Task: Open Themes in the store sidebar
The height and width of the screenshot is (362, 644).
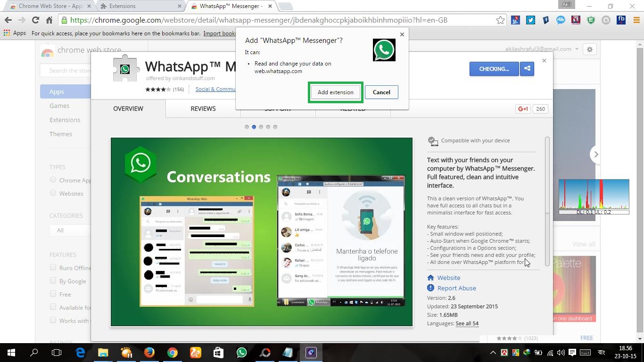Action: (x=61, y=134)
